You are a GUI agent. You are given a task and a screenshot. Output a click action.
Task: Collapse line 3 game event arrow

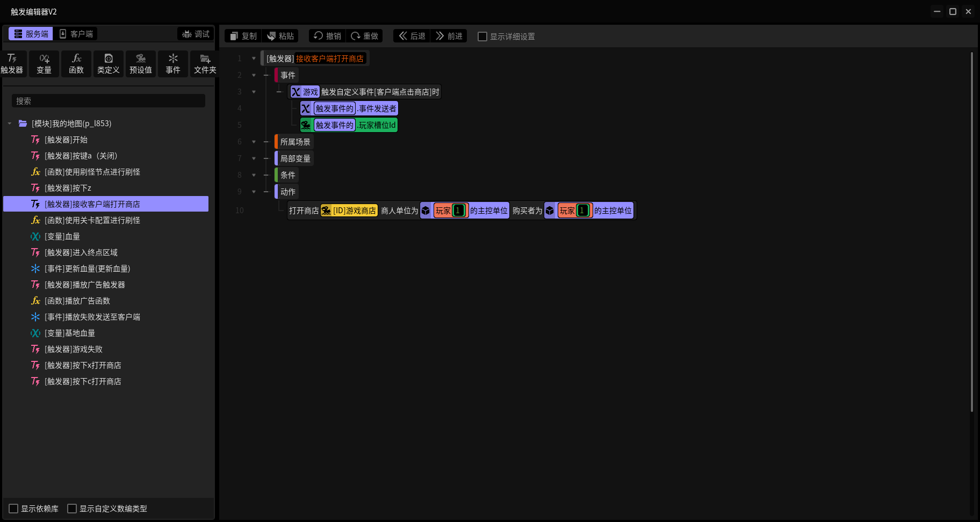(254, 92)
